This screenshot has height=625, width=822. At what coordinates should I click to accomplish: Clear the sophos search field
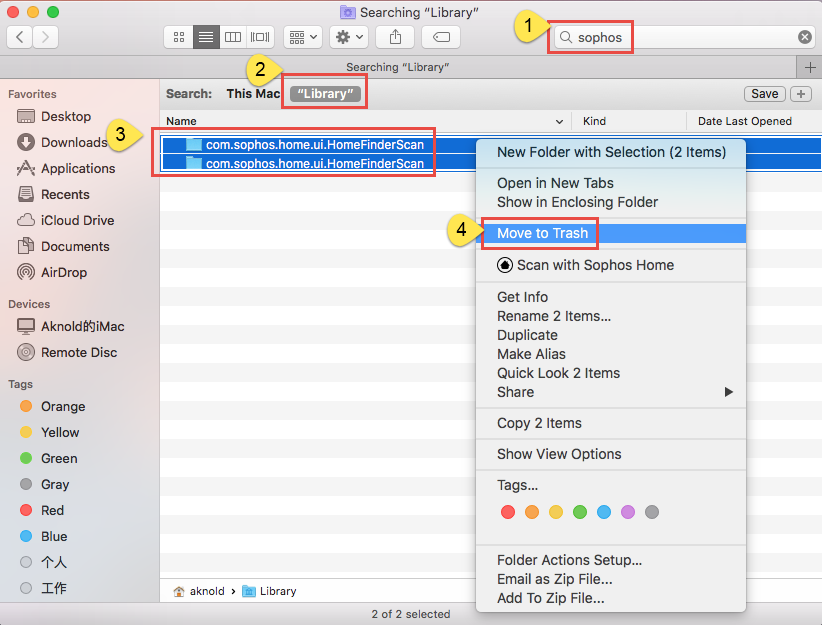coord(805,37)
